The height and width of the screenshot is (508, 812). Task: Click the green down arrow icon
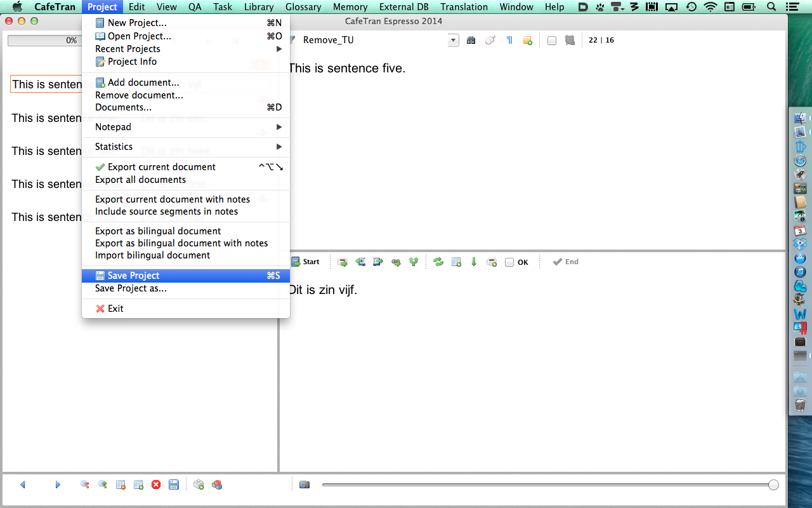473,262
